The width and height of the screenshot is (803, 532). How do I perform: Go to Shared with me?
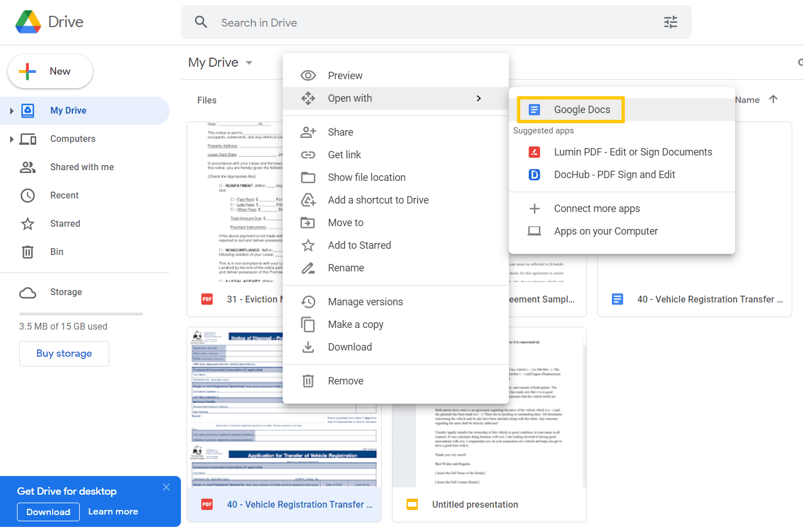[85, 167]
